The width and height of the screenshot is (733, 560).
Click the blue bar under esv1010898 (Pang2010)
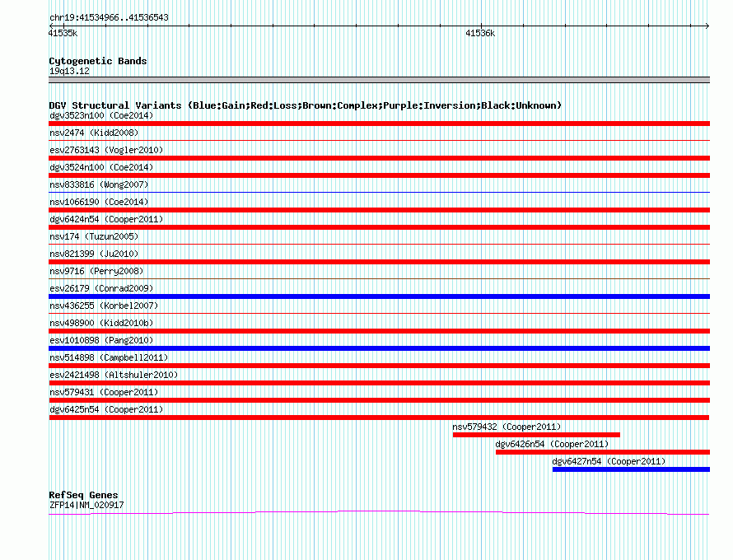point(379,348)
